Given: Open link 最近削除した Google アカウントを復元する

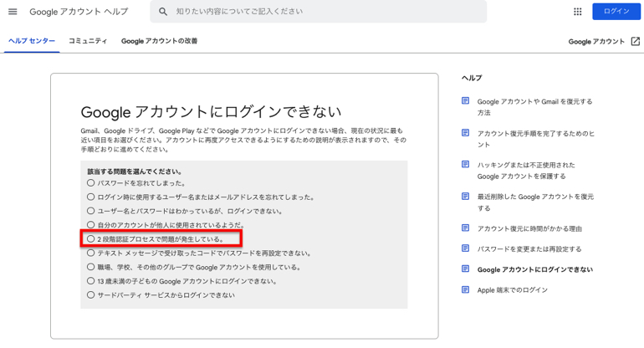Looking at the screenshot, I should (535, 202).
